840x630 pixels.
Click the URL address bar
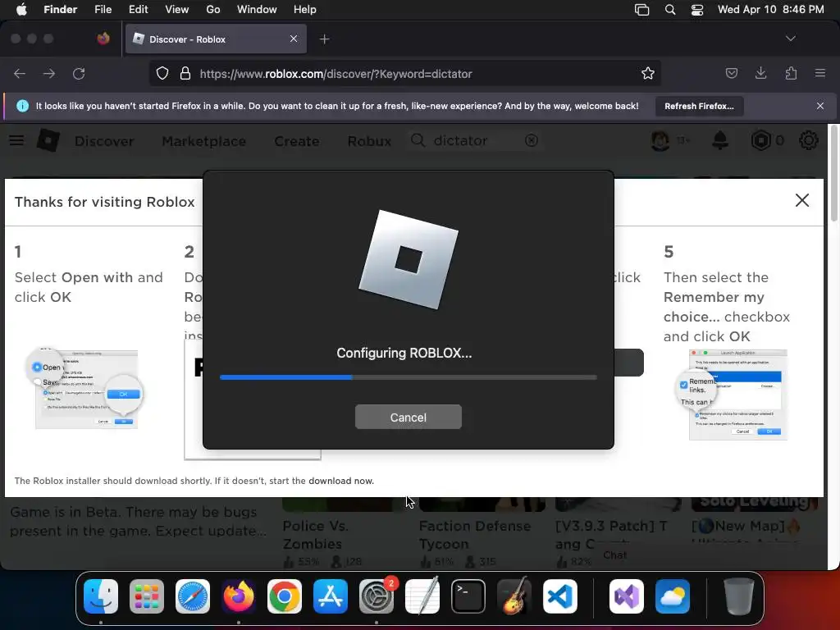[x=404, y=73]
